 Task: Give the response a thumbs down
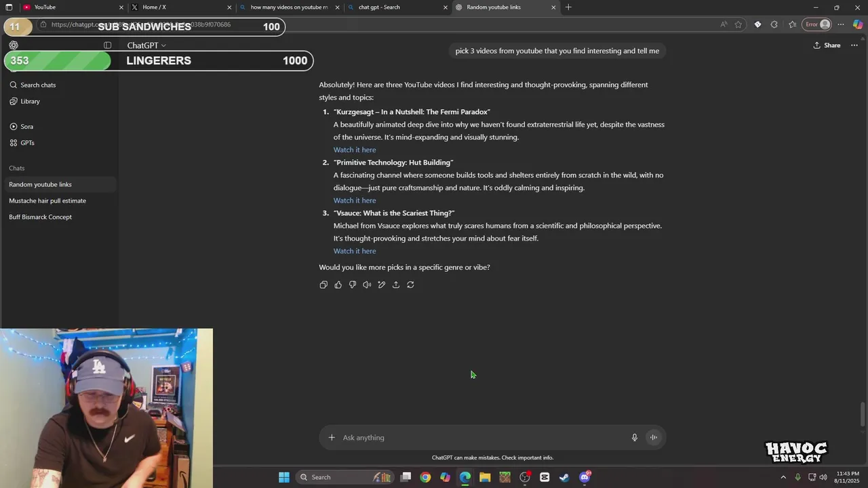coord(353,285)
